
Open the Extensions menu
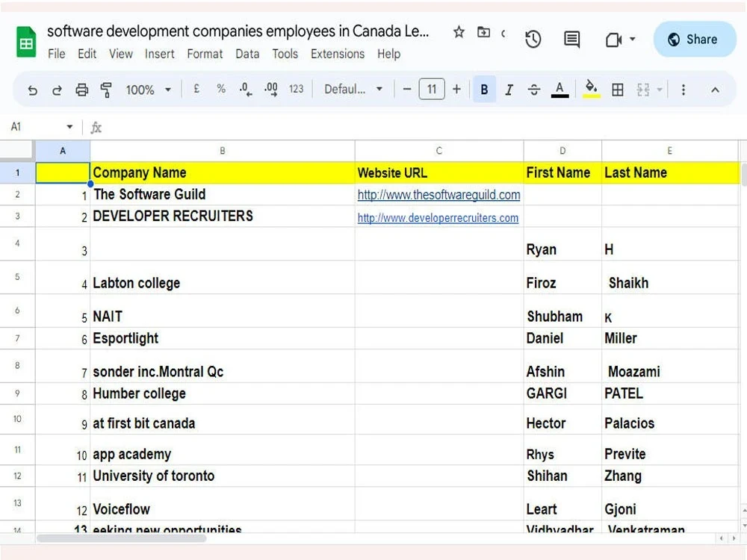(x=338, y=54)
